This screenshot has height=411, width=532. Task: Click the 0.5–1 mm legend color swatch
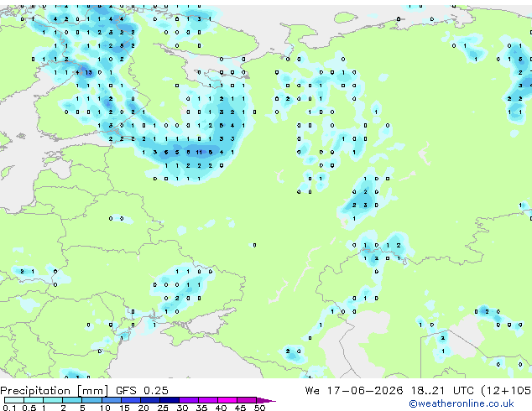[x=34, y=400]
